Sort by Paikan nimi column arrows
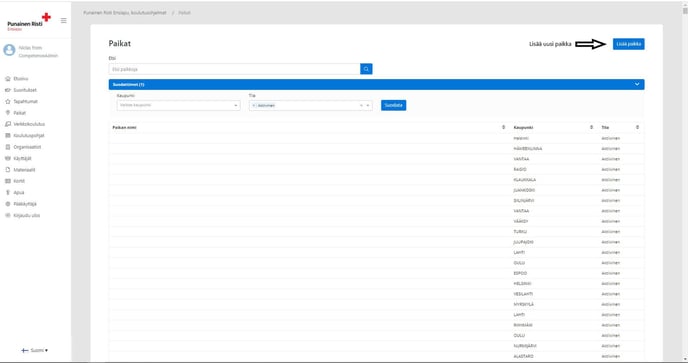The image size is (688, 363). click(x=503, y=127)
